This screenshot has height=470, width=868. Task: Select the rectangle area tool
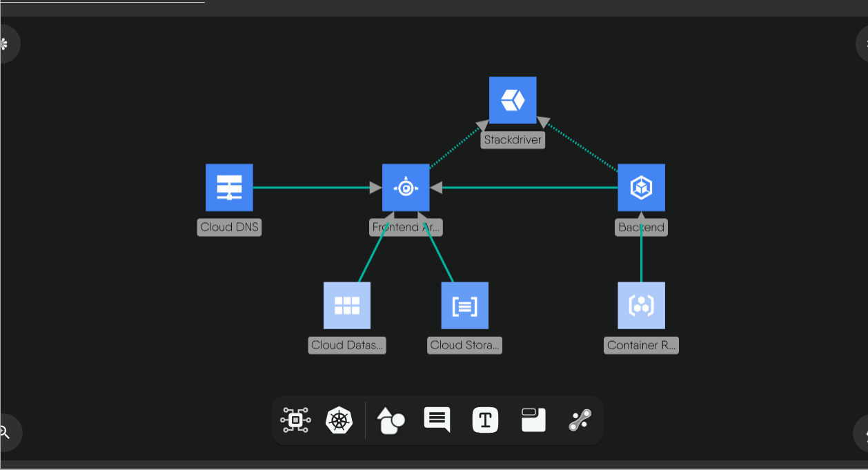click(531, 420)
